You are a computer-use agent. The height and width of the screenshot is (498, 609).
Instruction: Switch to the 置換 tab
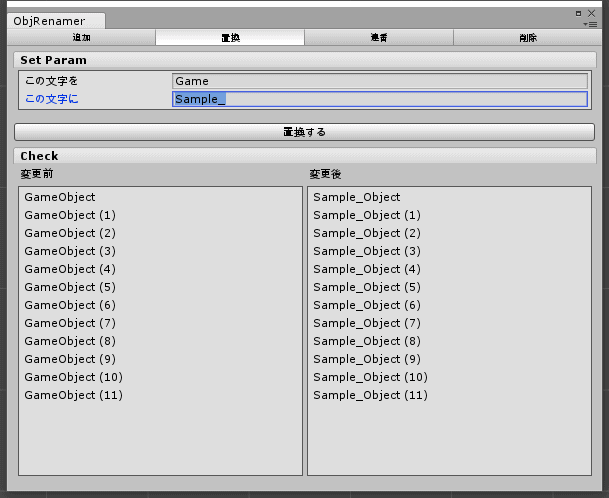[230, 38]
